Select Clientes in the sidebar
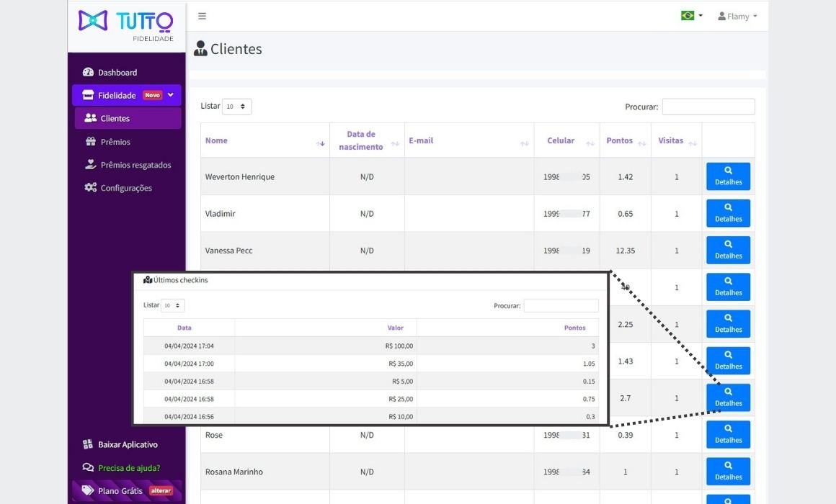Screen dimensions: 836x504 [115, 119]
